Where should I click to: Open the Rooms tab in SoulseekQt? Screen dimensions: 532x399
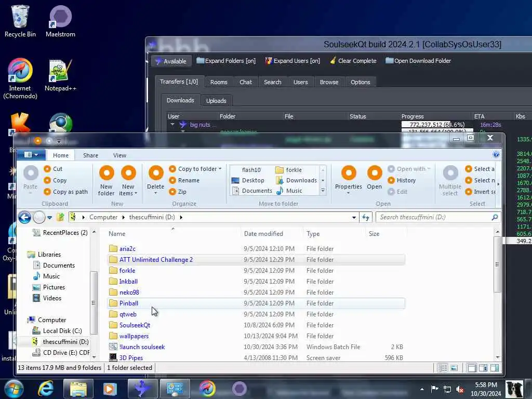pos(219,82)
